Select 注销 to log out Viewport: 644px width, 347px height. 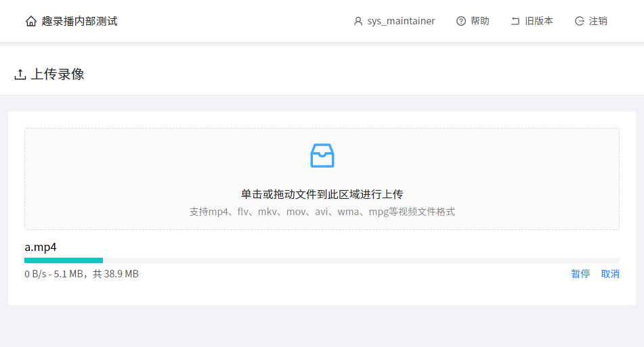598,21
